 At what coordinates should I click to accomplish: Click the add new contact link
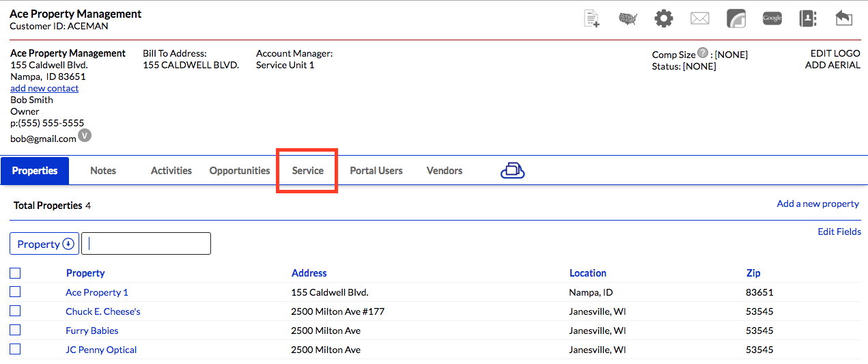pyautogui.click(x=44, y=88)
